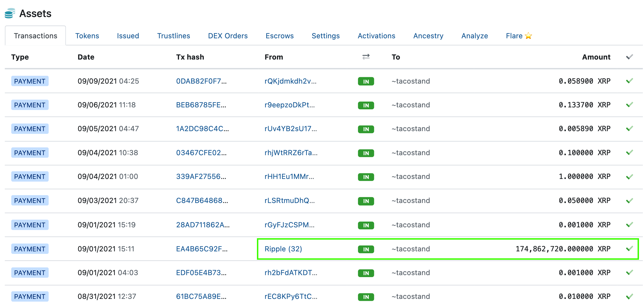Open sender account rhjWtRRZ6rTa...
The image size is (644, 307).
[x=291, y=153]
